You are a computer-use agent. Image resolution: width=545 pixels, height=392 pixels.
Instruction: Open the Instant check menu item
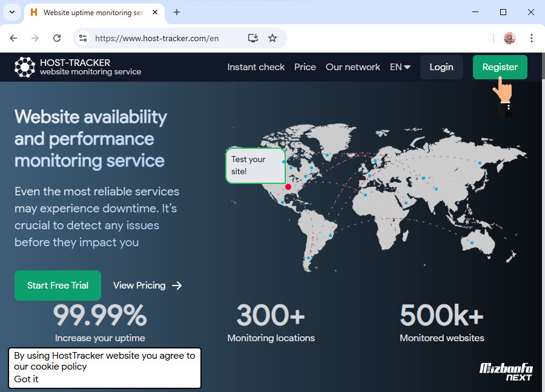coord(256,67)
